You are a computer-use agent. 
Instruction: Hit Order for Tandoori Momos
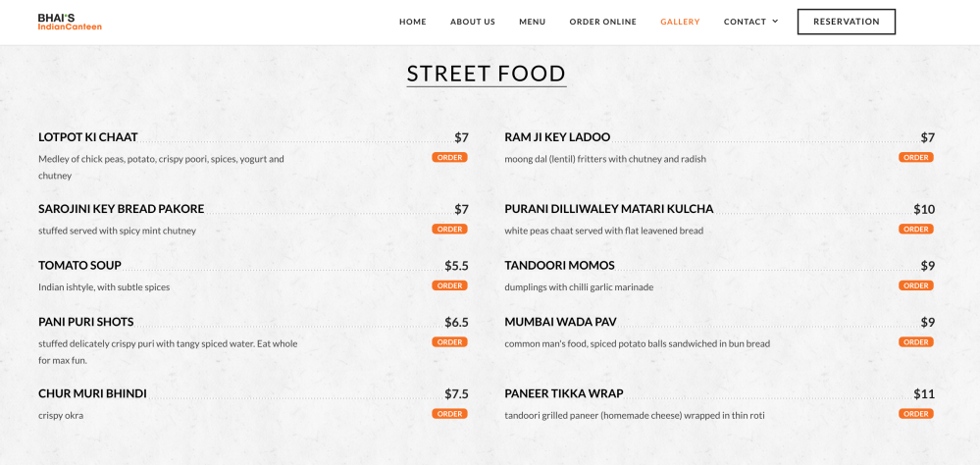pos(916,285)
